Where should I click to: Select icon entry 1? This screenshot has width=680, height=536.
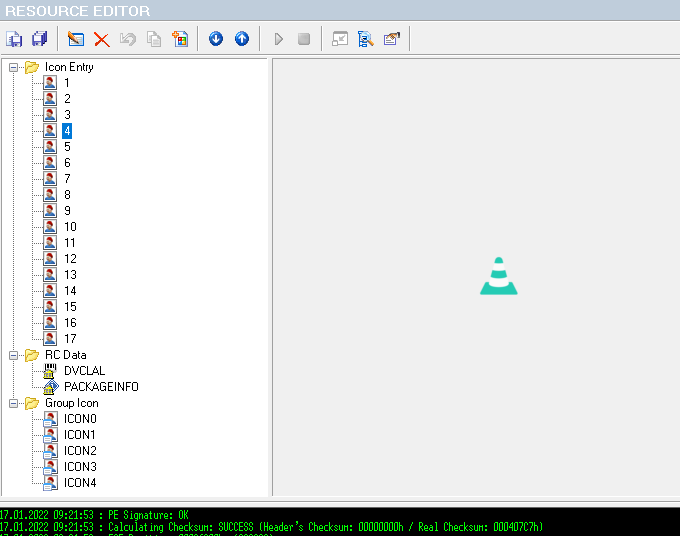(67, 83)
